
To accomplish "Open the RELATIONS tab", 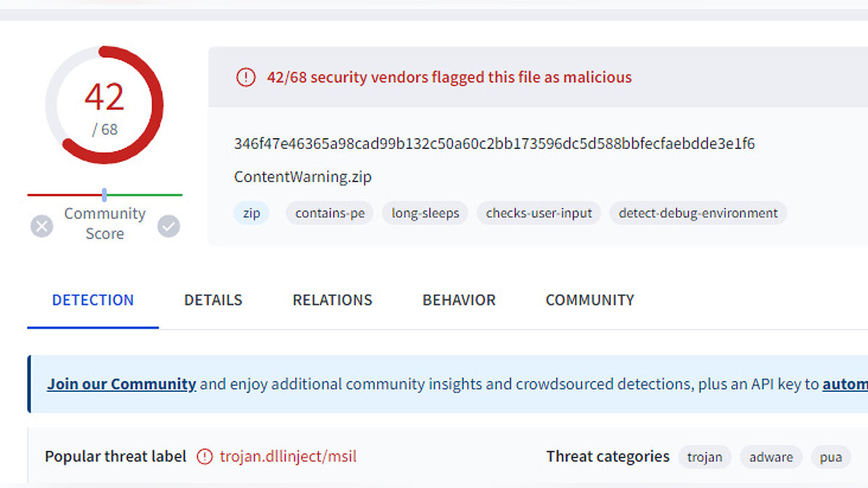I will (x=332, y=300).
